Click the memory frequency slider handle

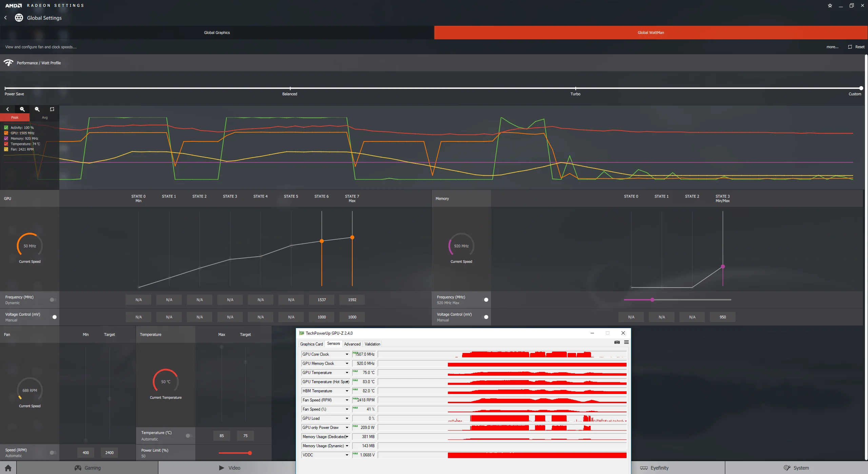(x=652, y=300)
